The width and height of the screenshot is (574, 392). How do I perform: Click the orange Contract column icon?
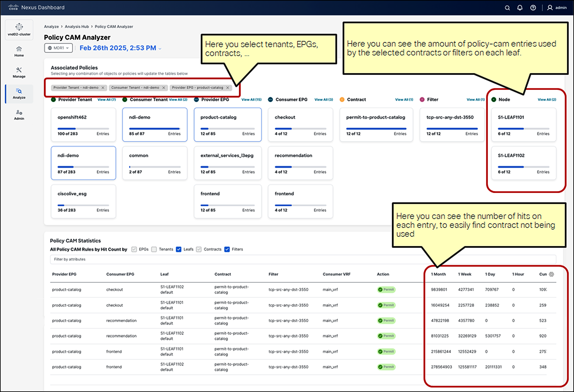pyautogui.click(x=342, y=100)
